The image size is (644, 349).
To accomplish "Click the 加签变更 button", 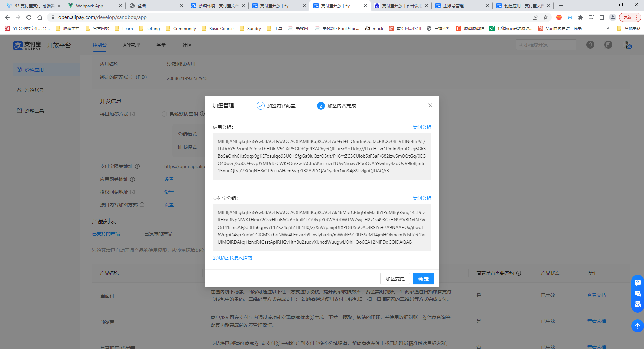I will coord(395,279).
